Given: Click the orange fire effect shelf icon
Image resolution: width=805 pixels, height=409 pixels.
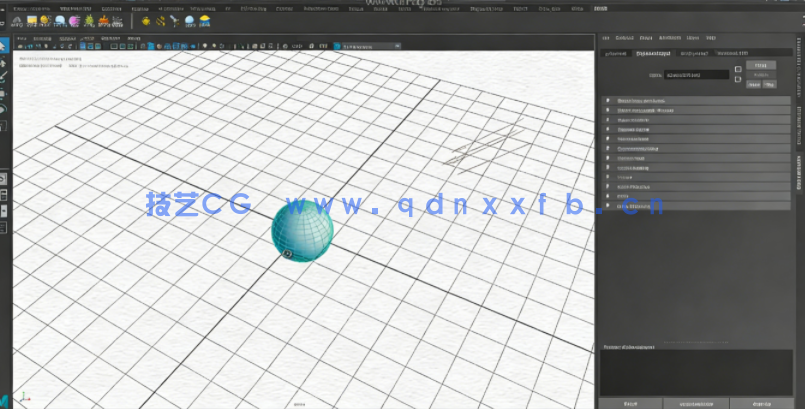Looking at the screenshot, I should tap(103, 20).
